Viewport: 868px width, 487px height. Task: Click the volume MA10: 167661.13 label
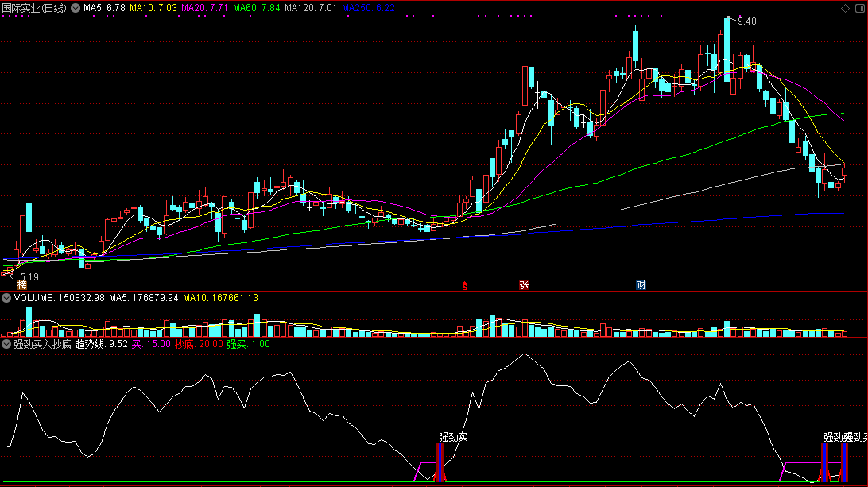tap(220, 298)
